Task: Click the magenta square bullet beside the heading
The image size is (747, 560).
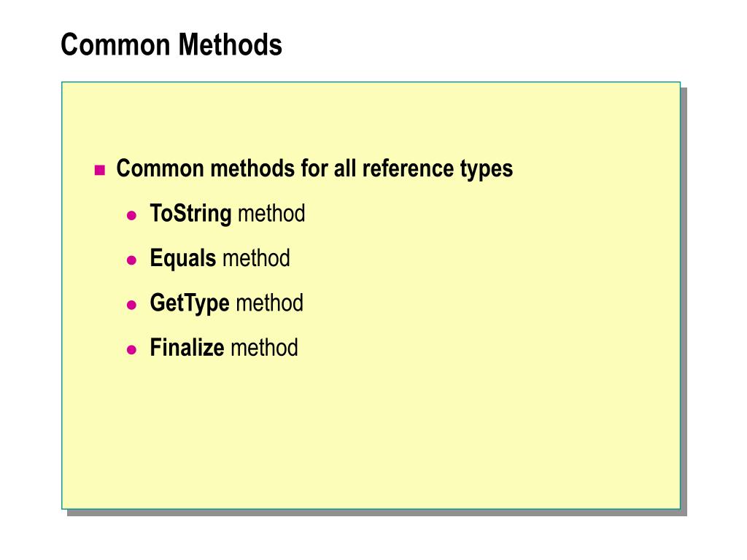Action: 99,170
